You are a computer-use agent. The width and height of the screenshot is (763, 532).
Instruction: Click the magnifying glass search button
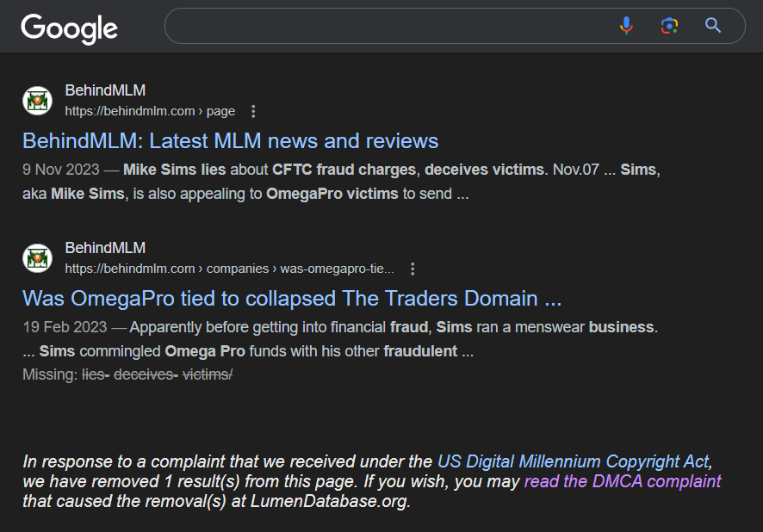(x=713, y=26)
